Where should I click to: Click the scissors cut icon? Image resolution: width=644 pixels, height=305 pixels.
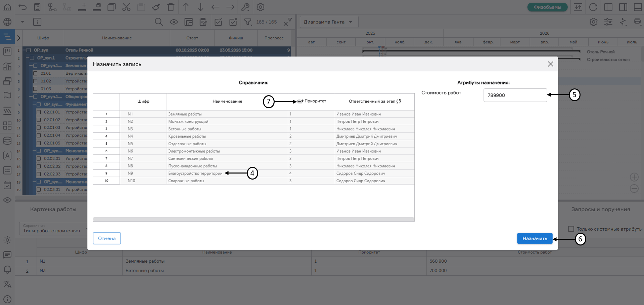126,7
